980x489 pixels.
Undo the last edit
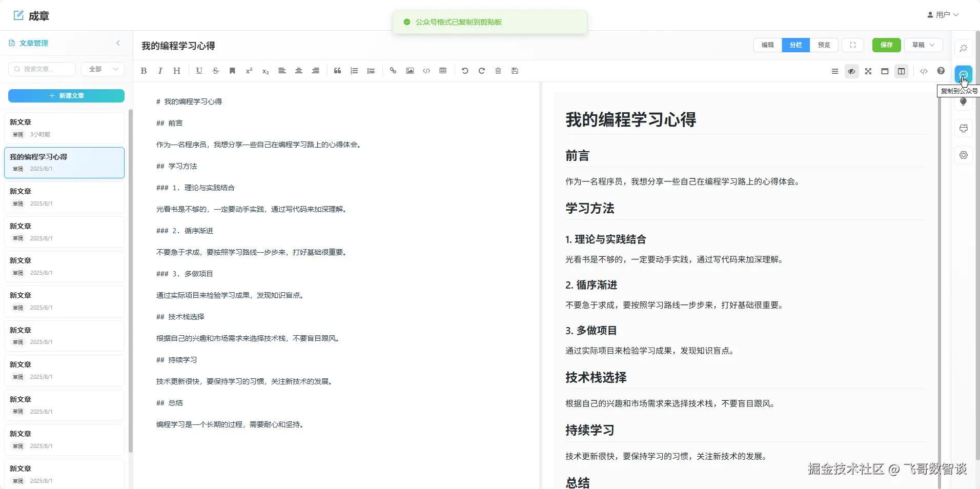coord(465,71)
